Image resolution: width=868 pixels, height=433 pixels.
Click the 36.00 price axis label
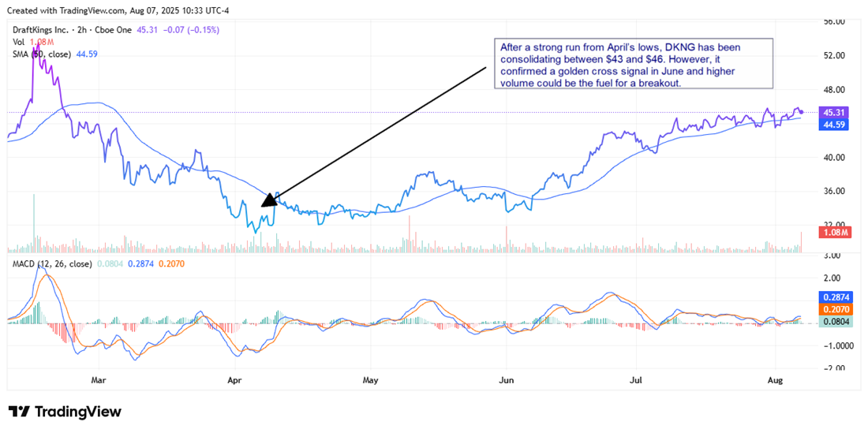pyautogui.click(x=833, y=191)
